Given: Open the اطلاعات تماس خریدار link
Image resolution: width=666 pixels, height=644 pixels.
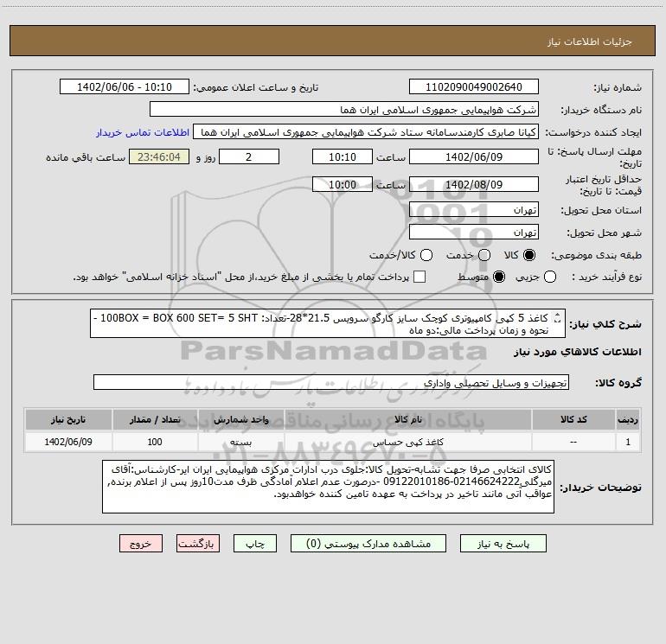Looking at the screenshot, I should [x=143, y=132].
